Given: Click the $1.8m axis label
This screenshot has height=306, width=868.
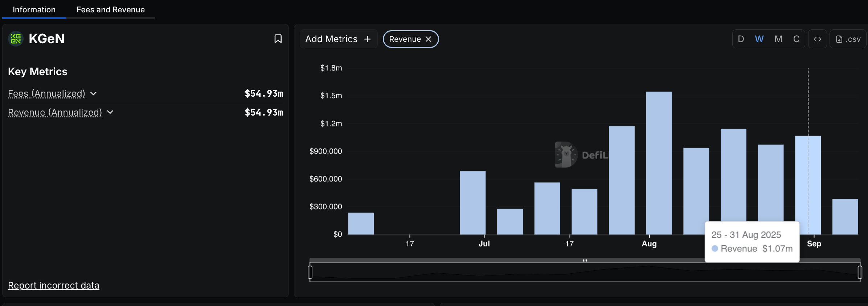Looking at the screenshot, I should click(x=331, y=68).
